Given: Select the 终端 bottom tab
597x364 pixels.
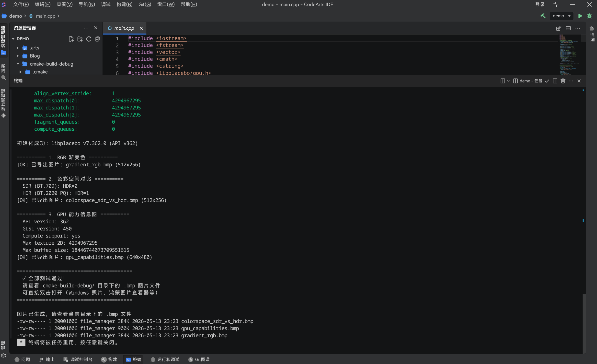Looking at the screenshot, I should [x=134, y=359].
